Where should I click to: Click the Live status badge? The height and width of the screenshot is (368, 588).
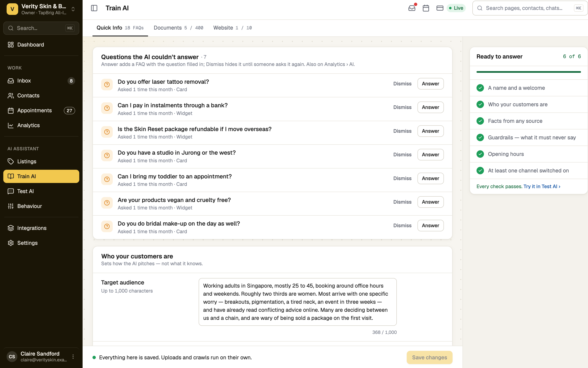[x=456, y=8]
